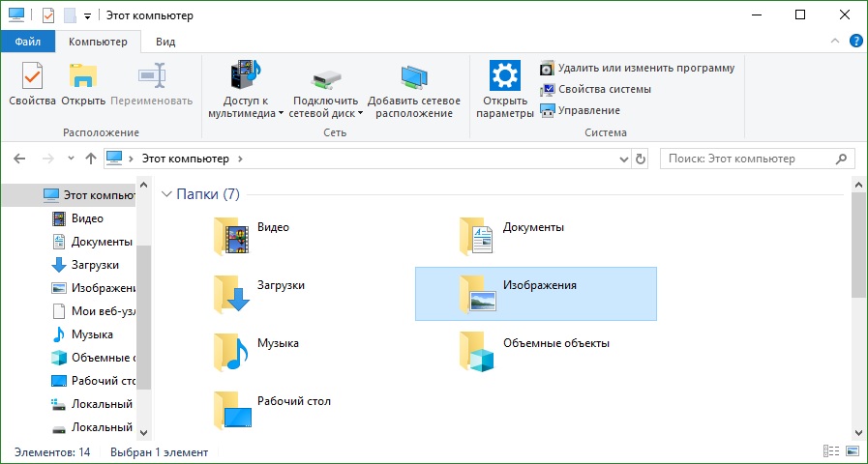
Task: Collapse the ribbon with the chevron arrow
Action: click(x=837, y=42)
